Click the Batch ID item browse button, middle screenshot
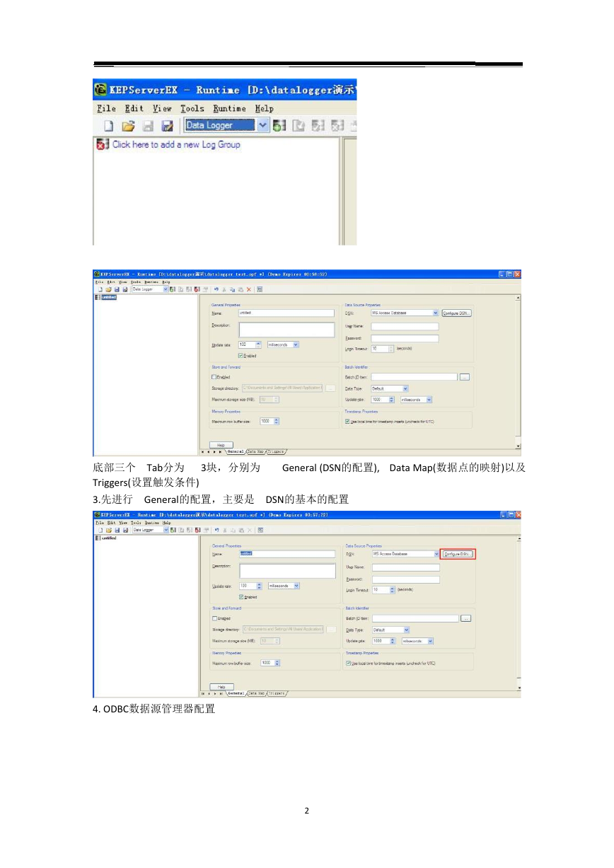Viewport: 614px width, 868px height. coord(465,377)
